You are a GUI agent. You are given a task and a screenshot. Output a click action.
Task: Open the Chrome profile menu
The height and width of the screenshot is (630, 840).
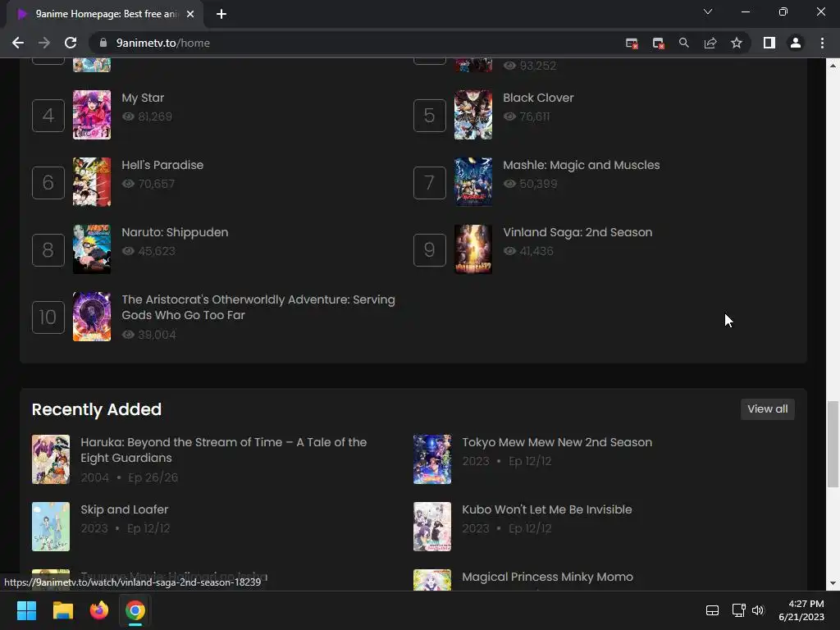(796, 43)
